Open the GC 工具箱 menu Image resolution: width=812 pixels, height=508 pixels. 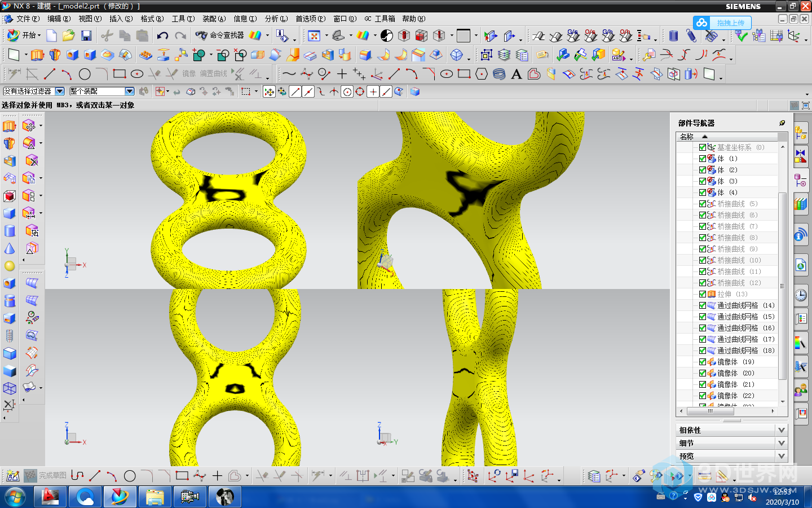click(379, 19)
